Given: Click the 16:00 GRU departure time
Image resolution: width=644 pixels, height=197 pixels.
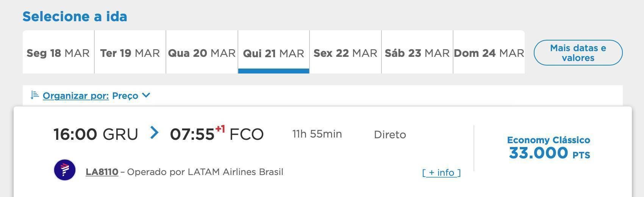Looking at the screenshot, I should [96, 134].
